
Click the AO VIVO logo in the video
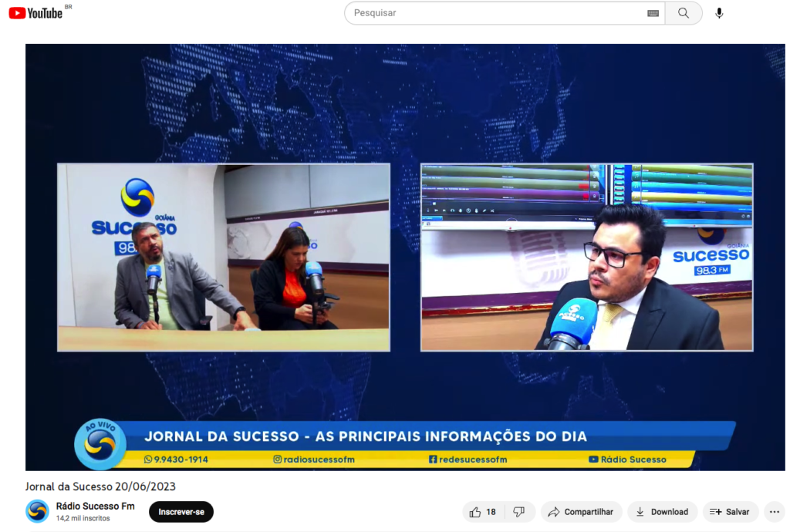click(x=100, y=443)
